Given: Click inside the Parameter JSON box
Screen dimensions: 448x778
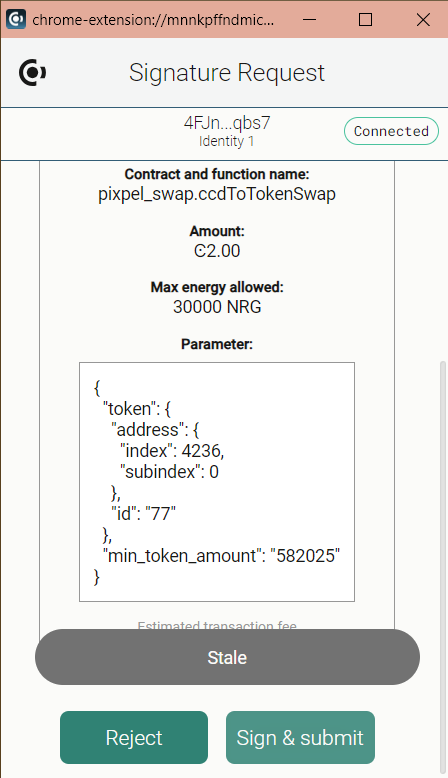Looking at the screenshot, I should pyautogui.click(x=217, y=482).
